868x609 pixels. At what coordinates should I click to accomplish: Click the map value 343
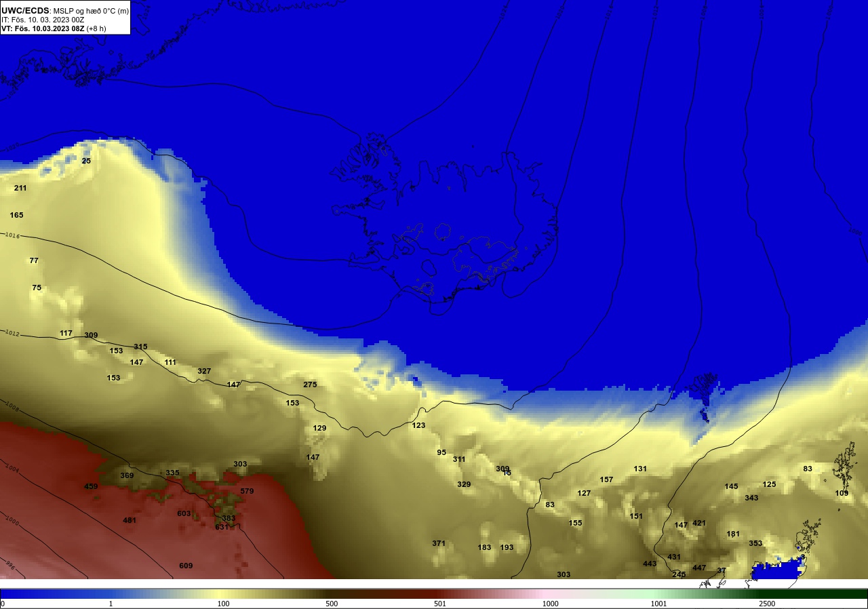(751, 498)
